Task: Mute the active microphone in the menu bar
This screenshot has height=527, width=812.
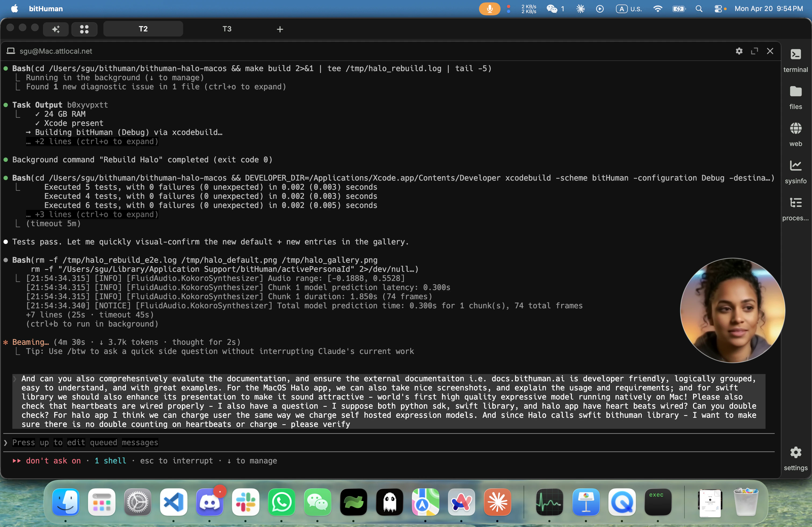Action: pyautogui.click(x=489, y=9)
